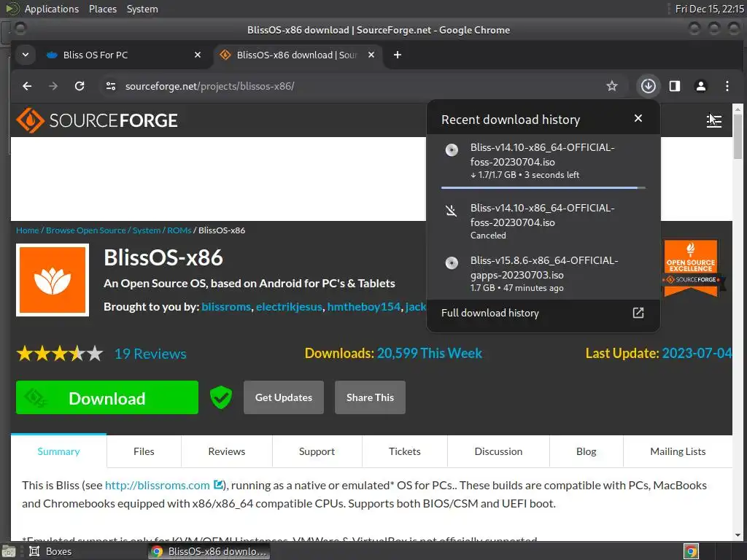747x560 pixels.
Task: Switch to the Reviews tab
Action: [227, 451]
